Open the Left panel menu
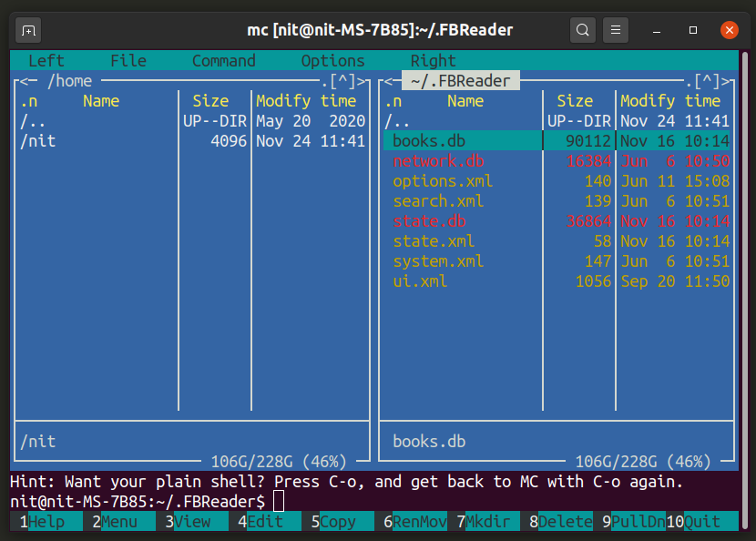The height and width of the screenshot is (541, 756). [x=46, y=61]
